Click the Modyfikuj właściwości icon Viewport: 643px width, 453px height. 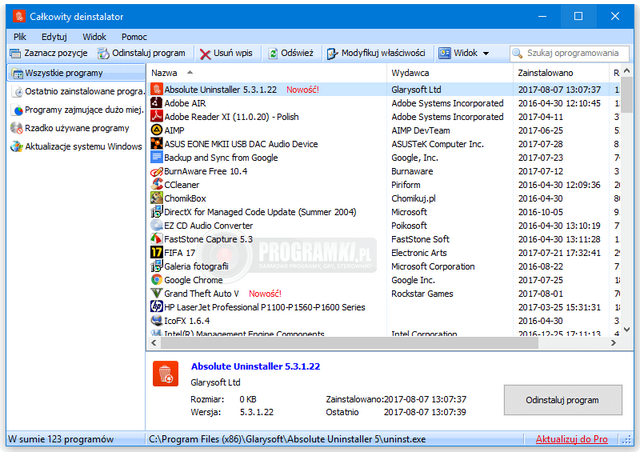[333, 53]
